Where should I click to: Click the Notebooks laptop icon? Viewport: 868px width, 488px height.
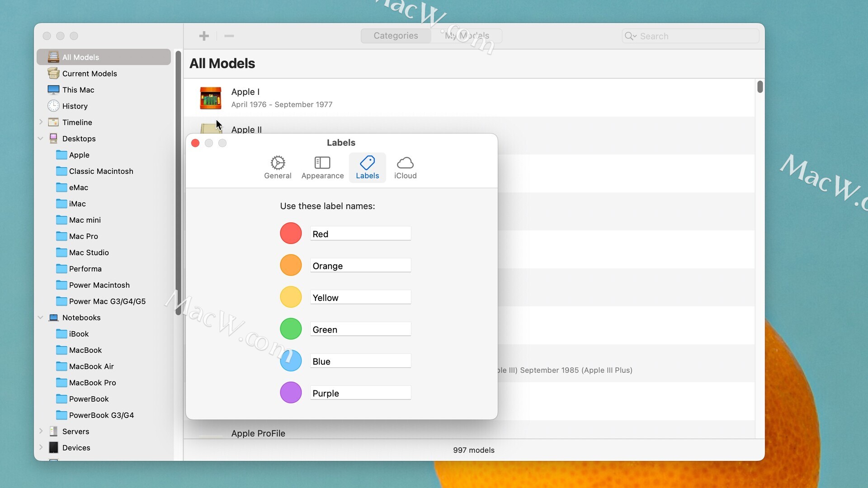53,317
